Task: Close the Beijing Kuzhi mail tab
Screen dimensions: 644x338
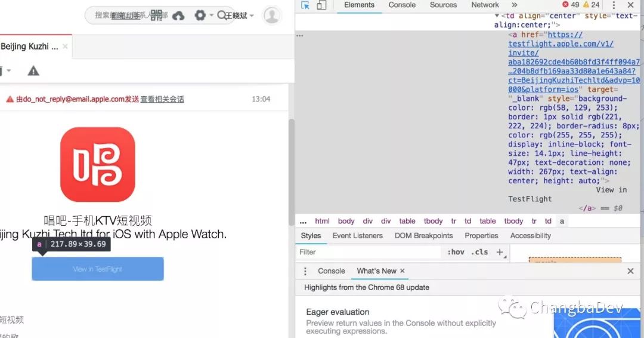Action: (x=65, y=47)
